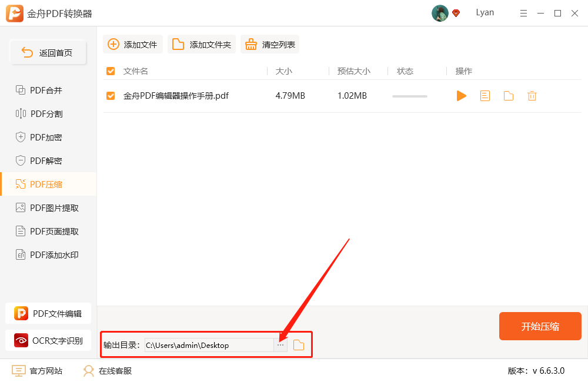The image size is (588, 382).
Task: Open the hamburger menu in title bar
Action: (523, 14)
